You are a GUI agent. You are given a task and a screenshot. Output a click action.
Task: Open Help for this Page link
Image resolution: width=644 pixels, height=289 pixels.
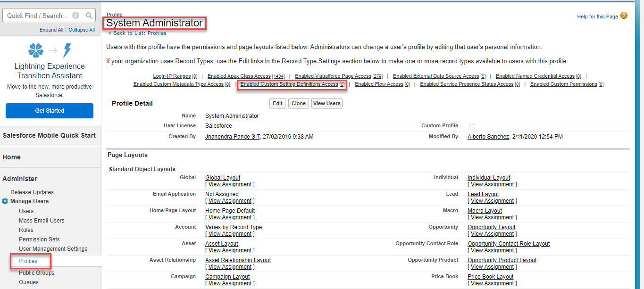pos(597,17)
